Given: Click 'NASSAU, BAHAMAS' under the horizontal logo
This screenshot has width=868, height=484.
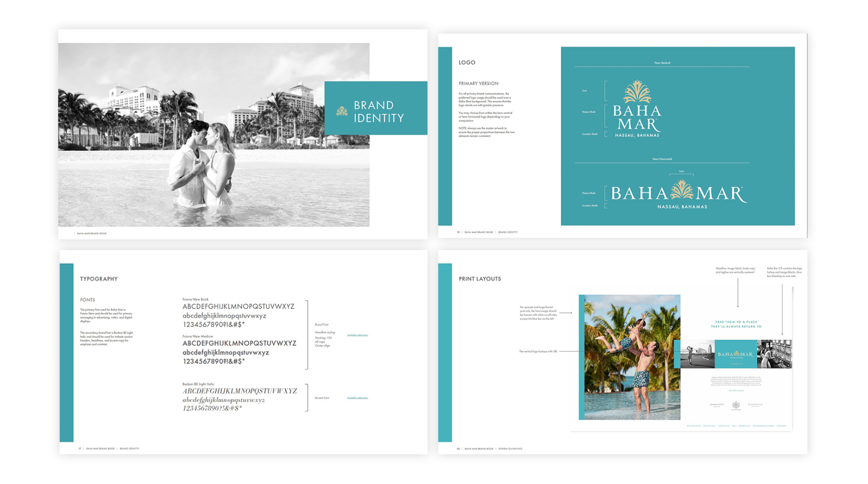Looking at the screenshot, I should click(x=682, y=207).
